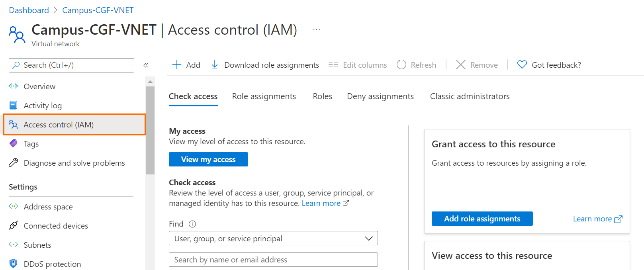Click the Subnets icon
Screen dimensions: 644x270
14,245
